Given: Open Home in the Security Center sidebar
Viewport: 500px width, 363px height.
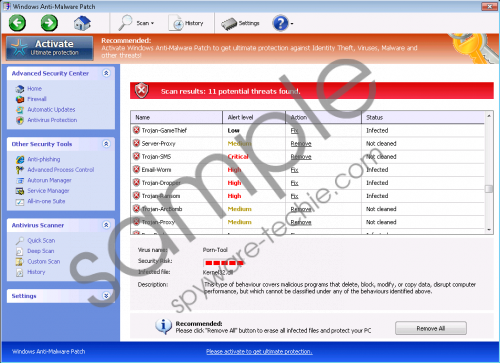Looking at the screenshot, I should [x=34, y=89].
